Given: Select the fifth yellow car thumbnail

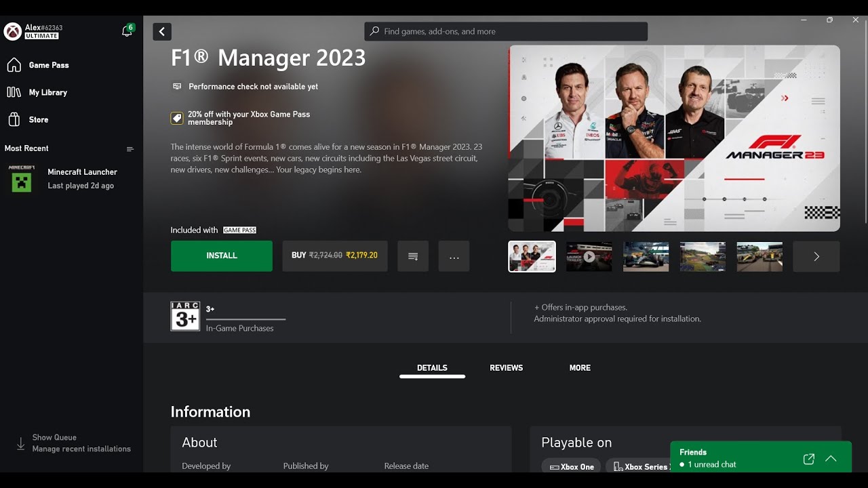Looking at the screenshot, I should tap(759, 256).
